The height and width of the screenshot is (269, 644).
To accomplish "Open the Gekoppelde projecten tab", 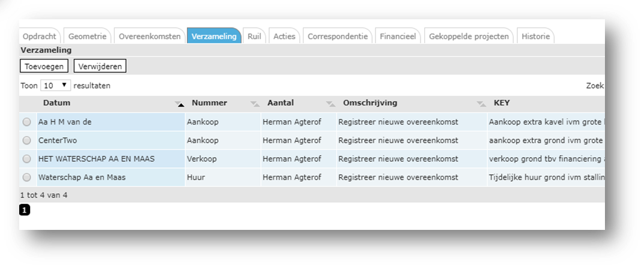I will tap(469, 36).
